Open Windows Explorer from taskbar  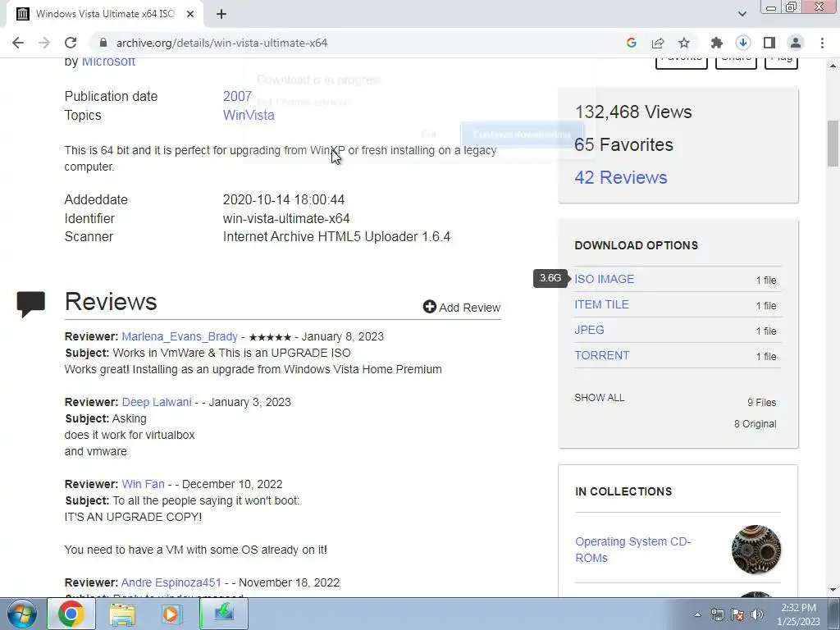tap(123, 614)
